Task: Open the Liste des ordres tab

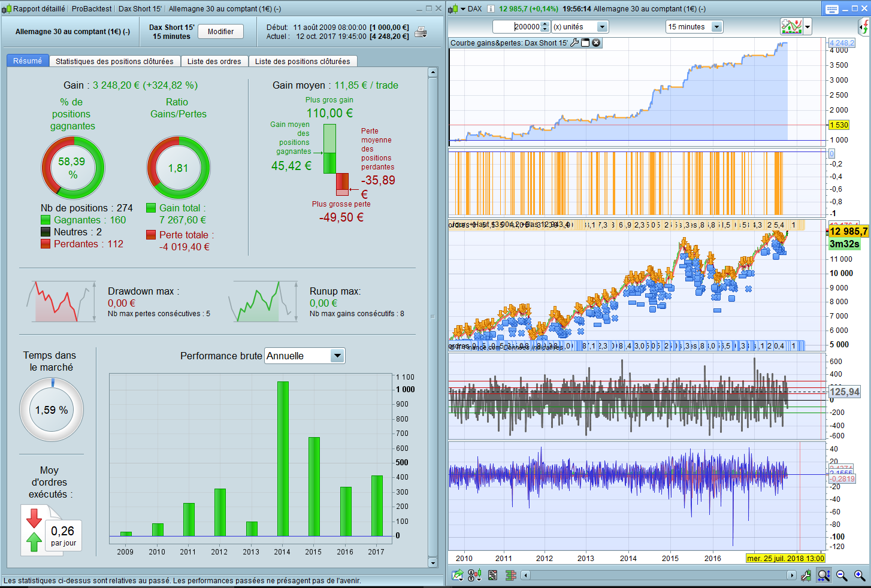Action: click(x=214, y=61)
